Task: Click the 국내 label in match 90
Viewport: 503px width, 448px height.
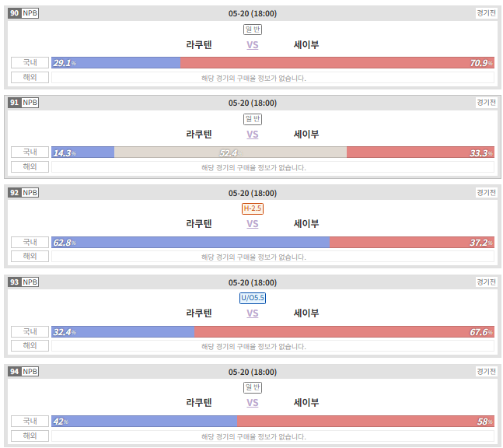Action: (30, 62)
